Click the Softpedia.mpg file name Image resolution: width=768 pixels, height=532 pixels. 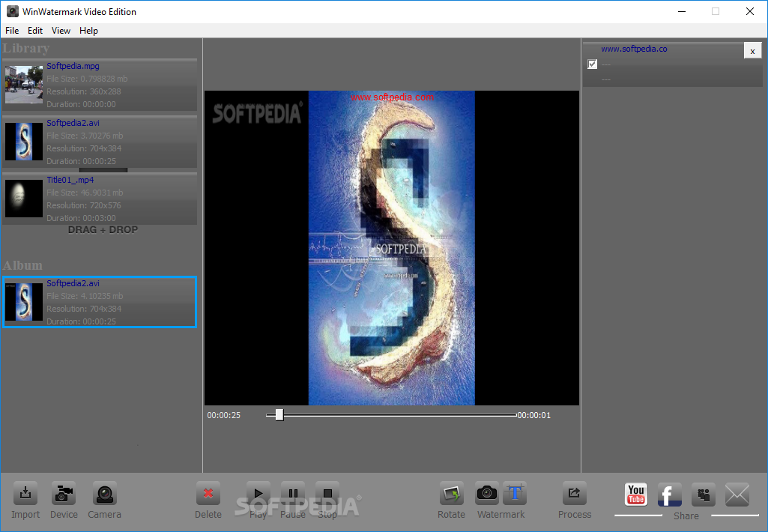(x=73, y=66)
